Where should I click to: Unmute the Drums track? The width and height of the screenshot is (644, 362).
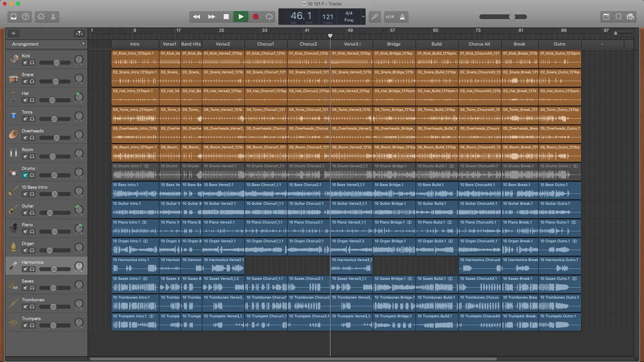tap(25, 175)
